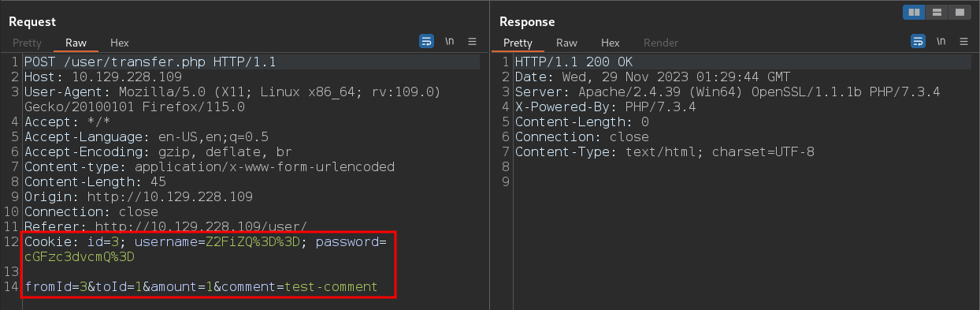Switch to top-bottom stacked layout
This screenshot has width=980, height=310.
click(x=937, y=13)
